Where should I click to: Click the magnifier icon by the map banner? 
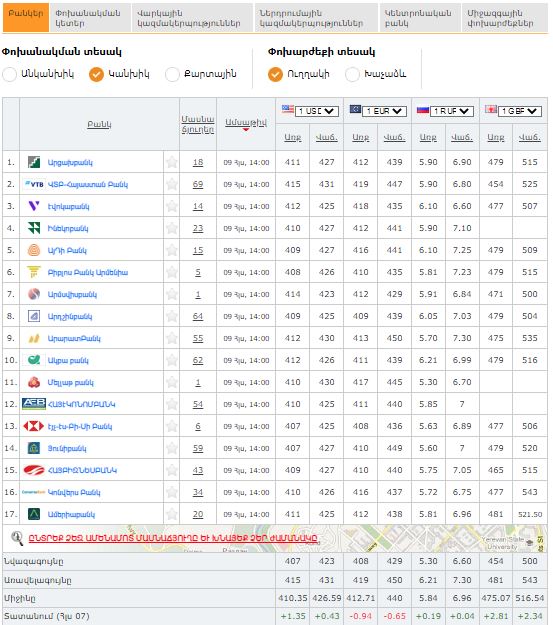point(17,538)
